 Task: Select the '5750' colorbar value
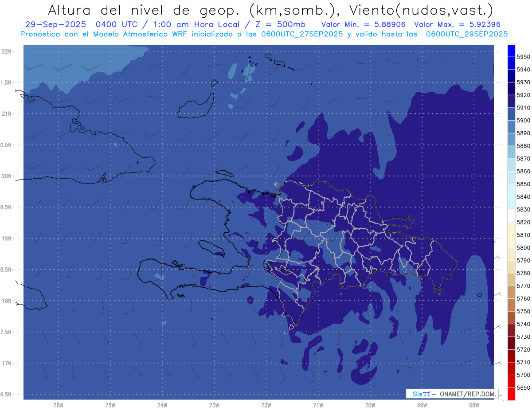523,311
